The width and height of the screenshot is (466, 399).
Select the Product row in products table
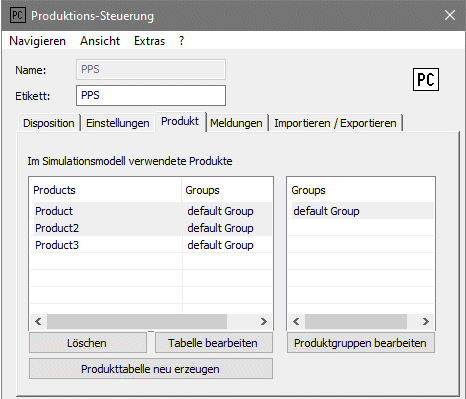coord(152,211)
